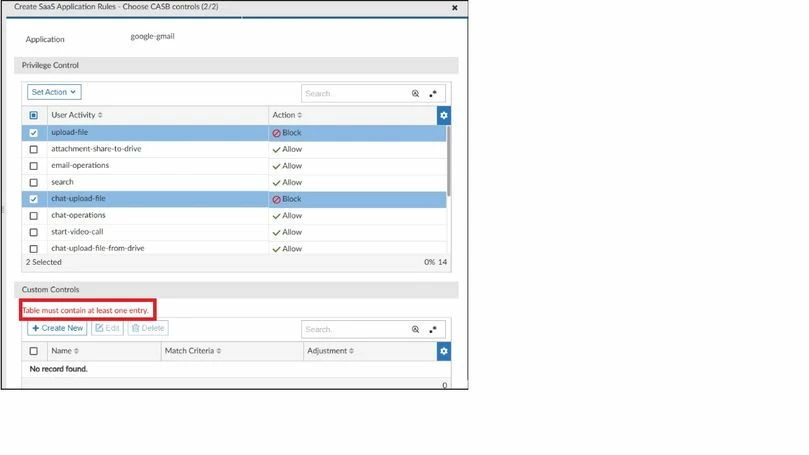809x455 pixels.
Task: Click the Edit button under Custom Controls
Action: (x=107, y=328)
